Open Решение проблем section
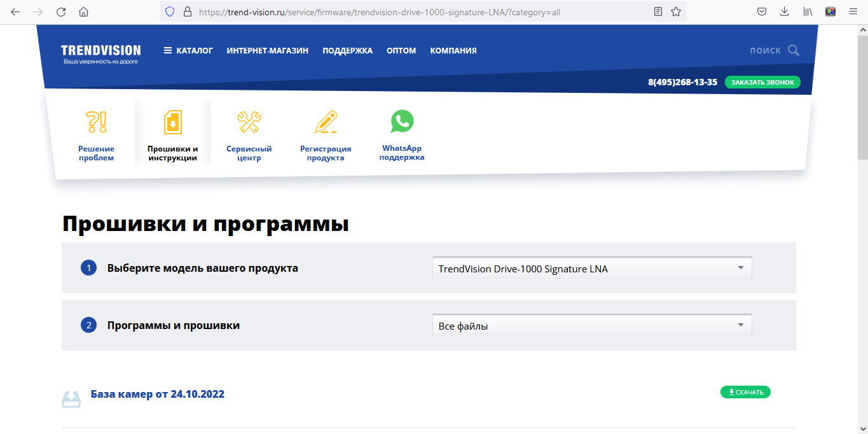The image size is (868, 434). [x=96, y=153]
